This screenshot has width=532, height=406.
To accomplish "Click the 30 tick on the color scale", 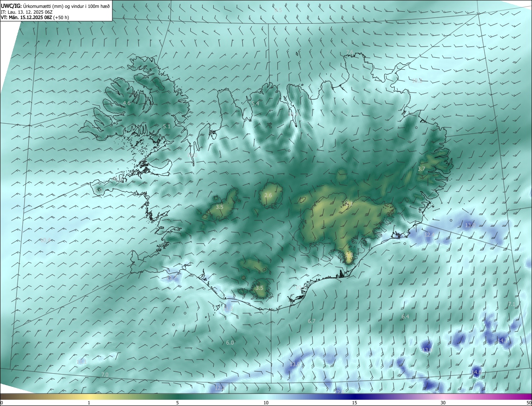I will 443,403.
